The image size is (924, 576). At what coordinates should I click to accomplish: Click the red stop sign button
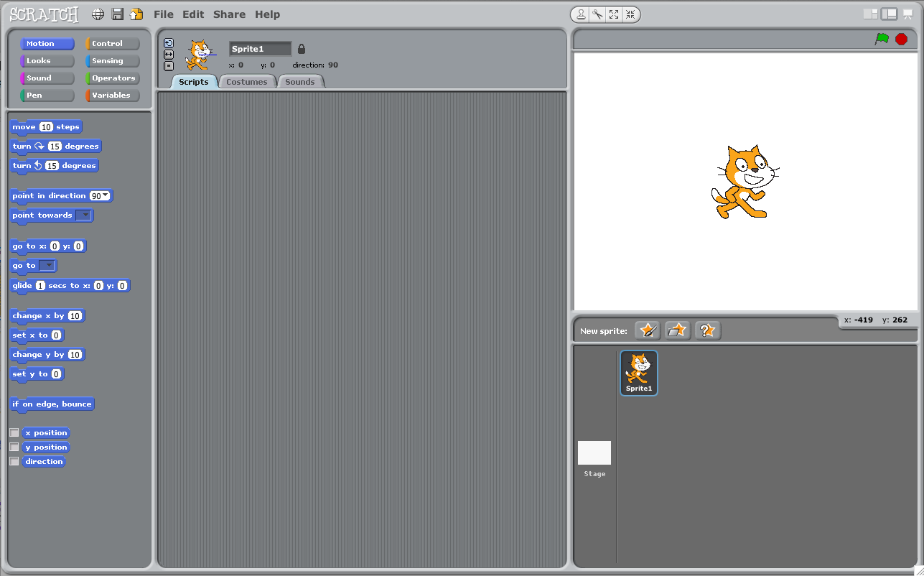point(901,39)
